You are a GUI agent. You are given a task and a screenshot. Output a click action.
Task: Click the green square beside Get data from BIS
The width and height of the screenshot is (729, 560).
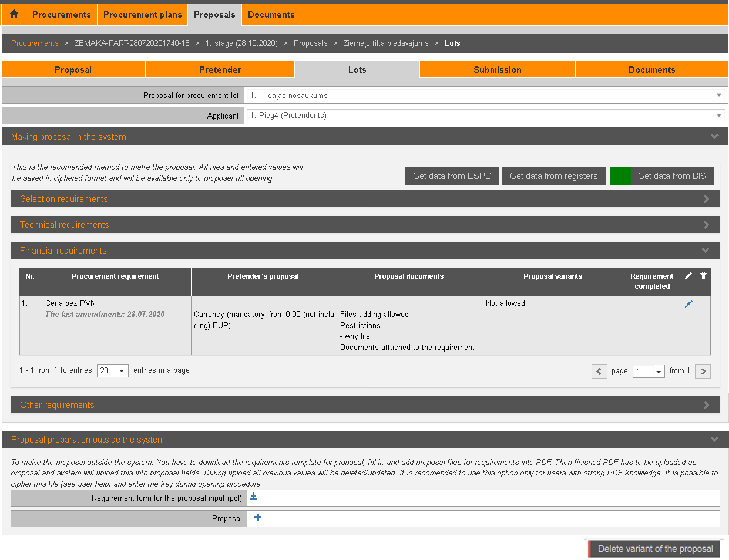point(620,176)
